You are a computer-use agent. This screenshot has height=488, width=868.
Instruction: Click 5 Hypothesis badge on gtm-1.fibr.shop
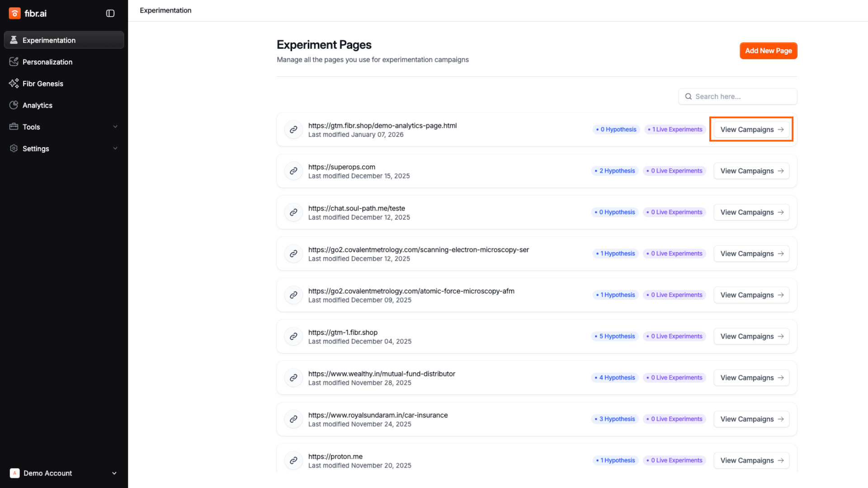pos(615,336)
